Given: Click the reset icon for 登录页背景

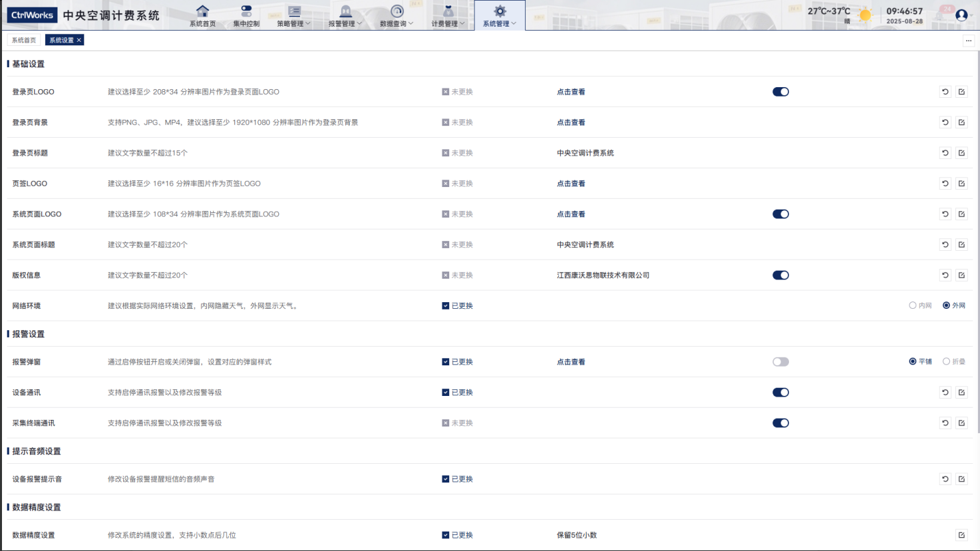Looking at the screenshot, I should pos(945,122).
